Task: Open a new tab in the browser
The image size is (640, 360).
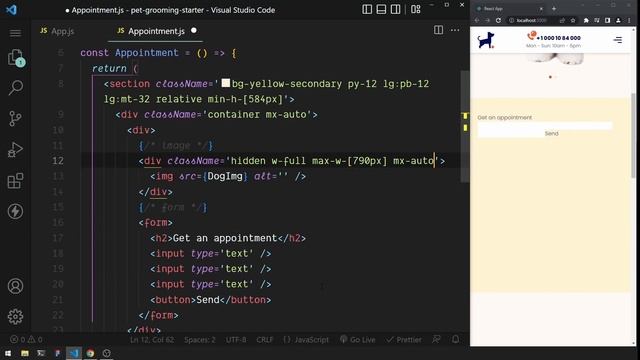Action: (x=554, y=9)
